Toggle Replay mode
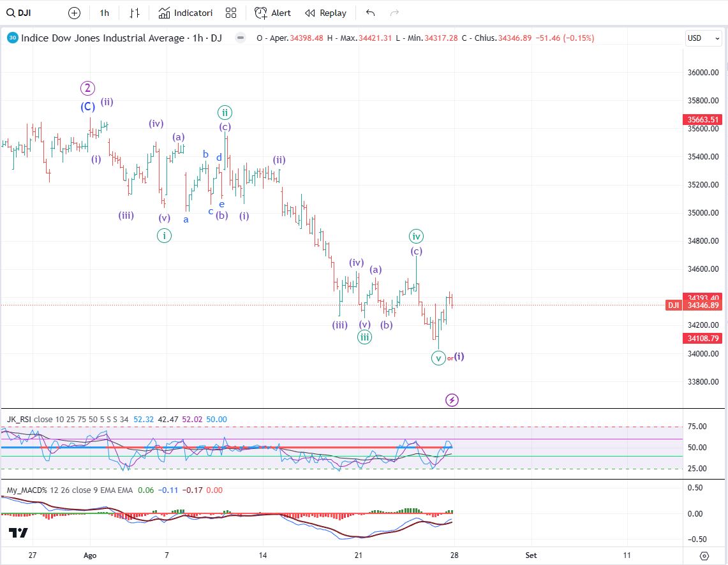728x565 pixels. [325, 13]
